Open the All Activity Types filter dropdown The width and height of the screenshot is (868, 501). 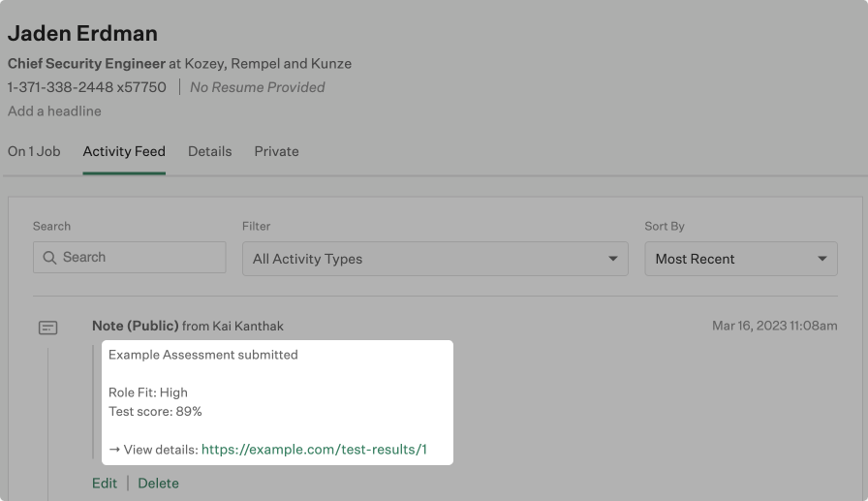tap(434, 259)
